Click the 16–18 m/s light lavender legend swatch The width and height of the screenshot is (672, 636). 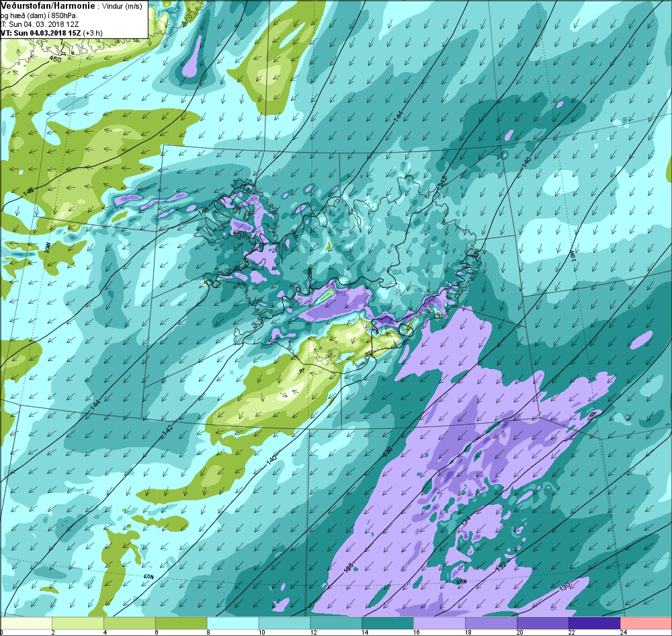pyautogui.click(x=439, y=623)
